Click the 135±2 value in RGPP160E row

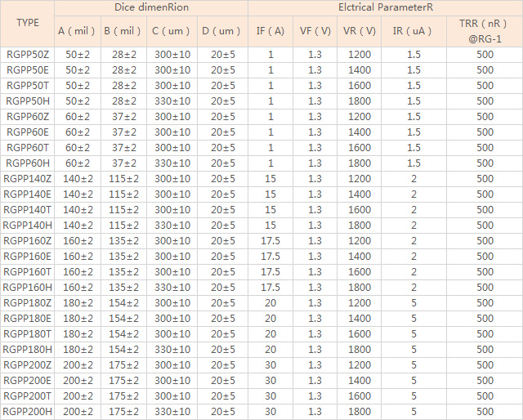[x=123, y=257]
